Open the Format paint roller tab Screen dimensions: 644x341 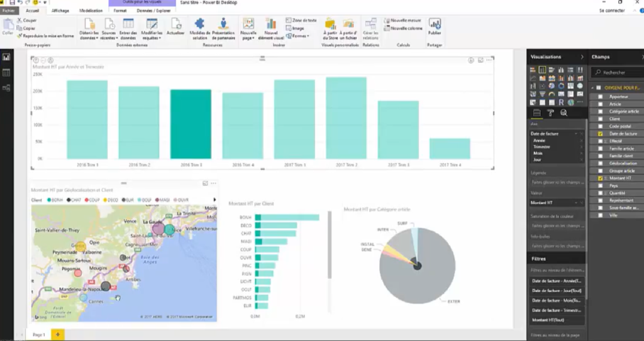tap(550, 113)
